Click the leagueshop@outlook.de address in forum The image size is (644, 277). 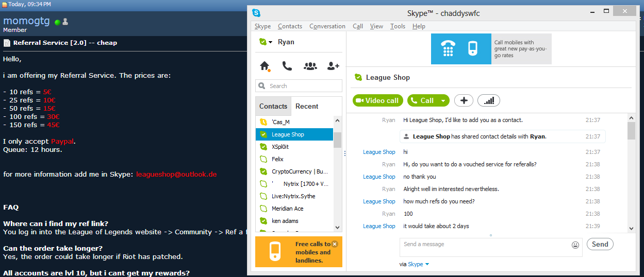(176, 175)
